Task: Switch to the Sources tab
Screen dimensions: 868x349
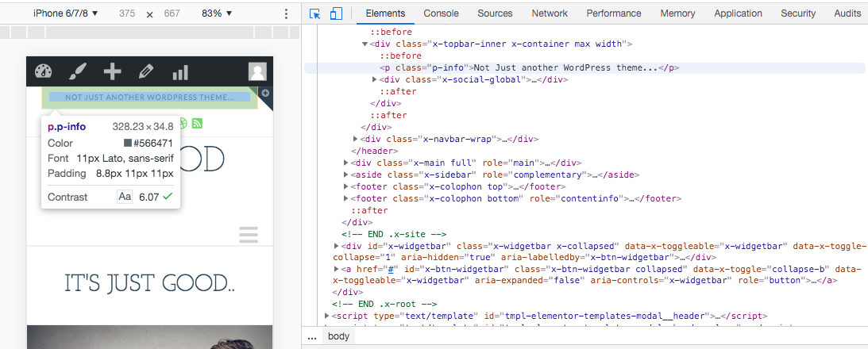Action: pyautogui.click(x=495, y=13)
